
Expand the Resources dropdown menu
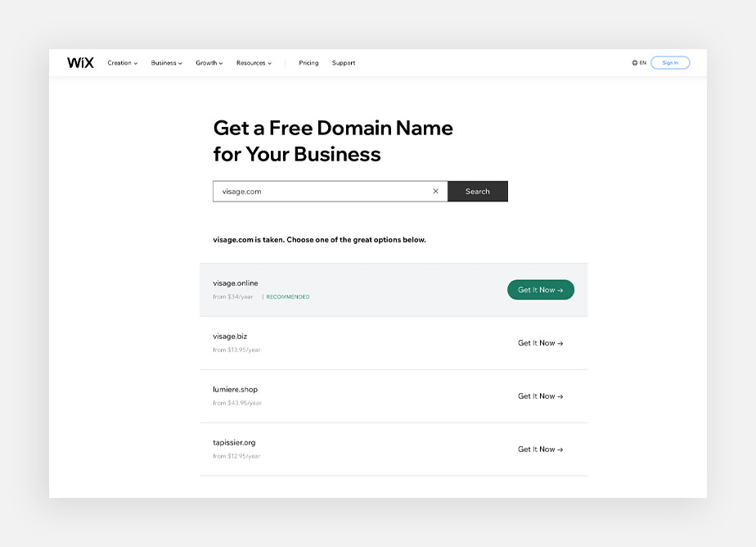pyautogui.click(x=254, y=63)
